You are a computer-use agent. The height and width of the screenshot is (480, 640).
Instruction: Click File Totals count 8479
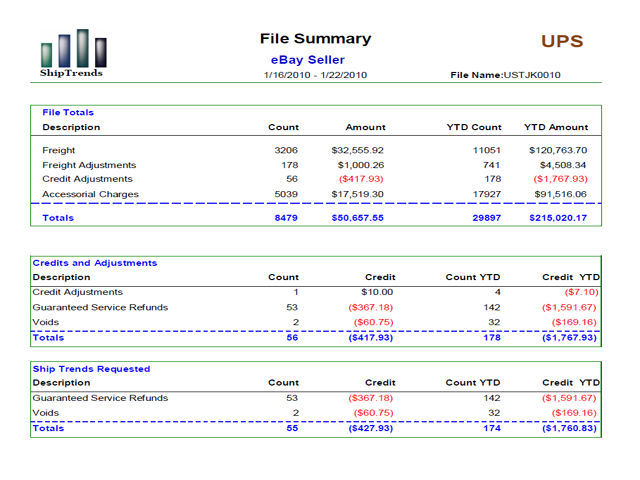(x=286, y=218)
